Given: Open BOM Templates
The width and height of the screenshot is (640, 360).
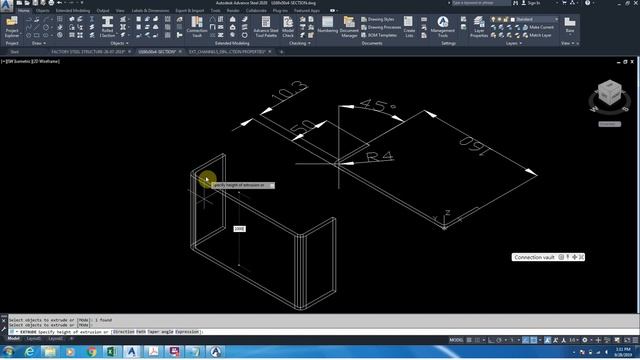Looking at the screenshot, I should pos(379,35).
